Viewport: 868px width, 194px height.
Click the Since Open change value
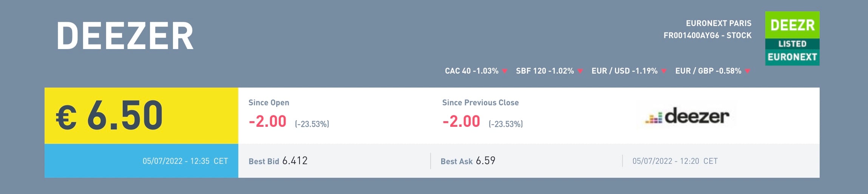[x=267, y=122]
